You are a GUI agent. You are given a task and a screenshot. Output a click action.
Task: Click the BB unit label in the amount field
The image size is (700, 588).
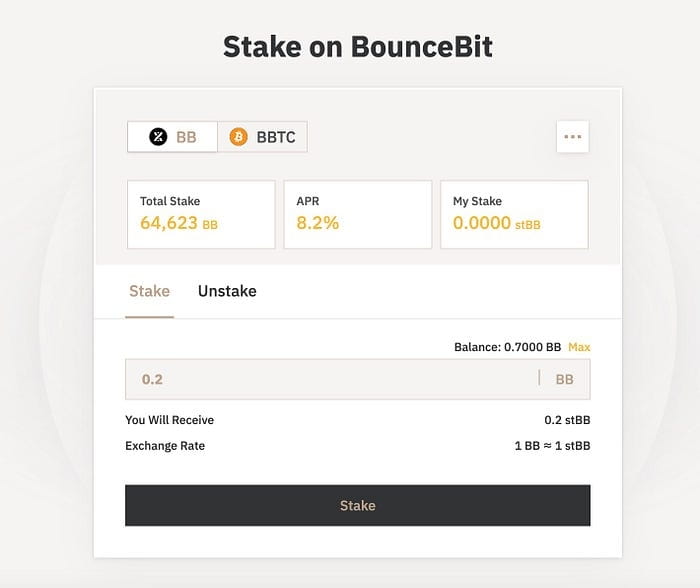tap(564, 379)
